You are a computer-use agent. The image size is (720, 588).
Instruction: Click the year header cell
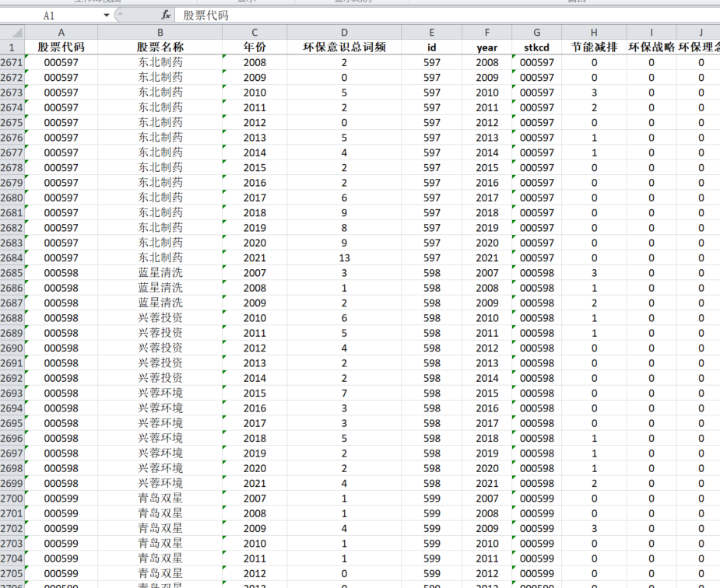[486, 47]
